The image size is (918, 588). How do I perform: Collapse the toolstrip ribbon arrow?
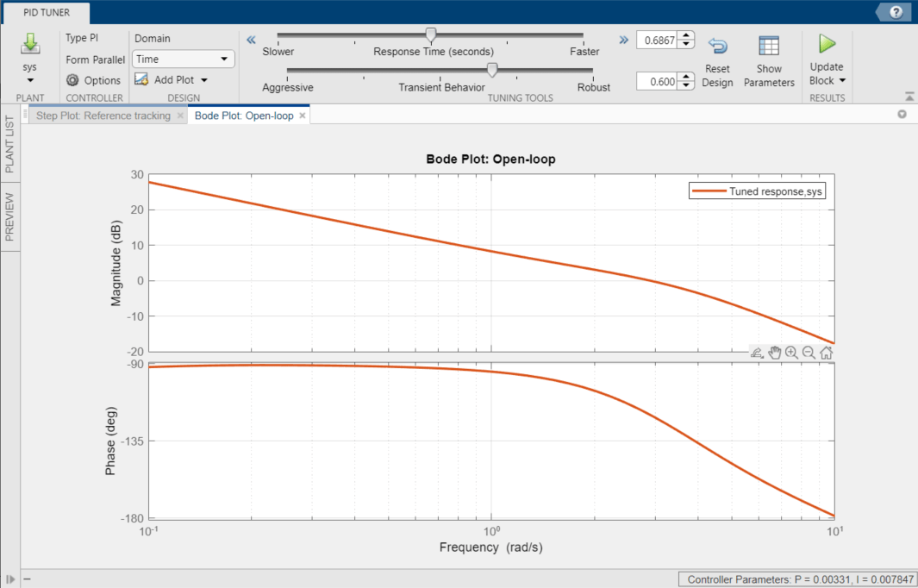(x=909, y=97)
